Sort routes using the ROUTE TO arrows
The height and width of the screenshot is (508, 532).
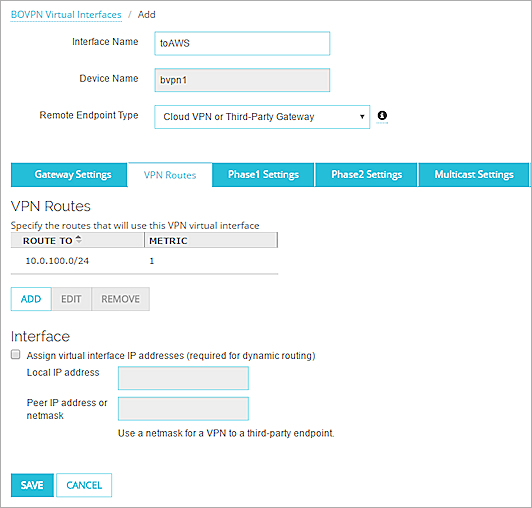click(78, 239)
